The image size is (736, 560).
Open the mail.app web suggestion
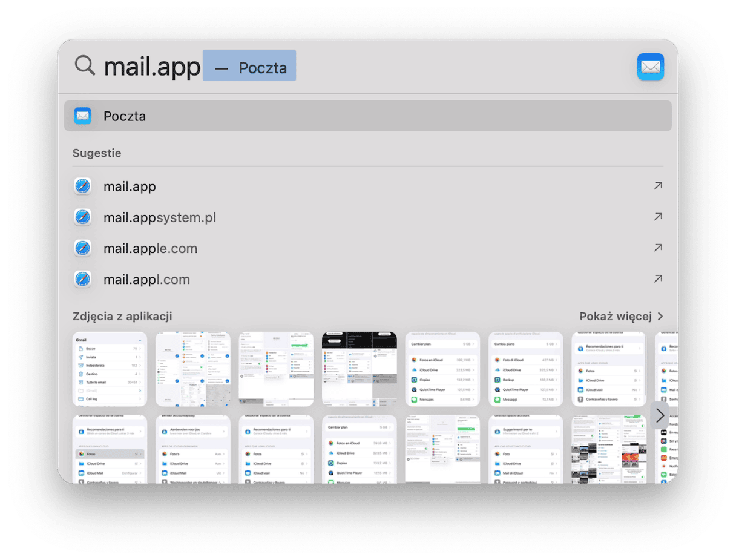pyautogui.click(x=367, y=186)
